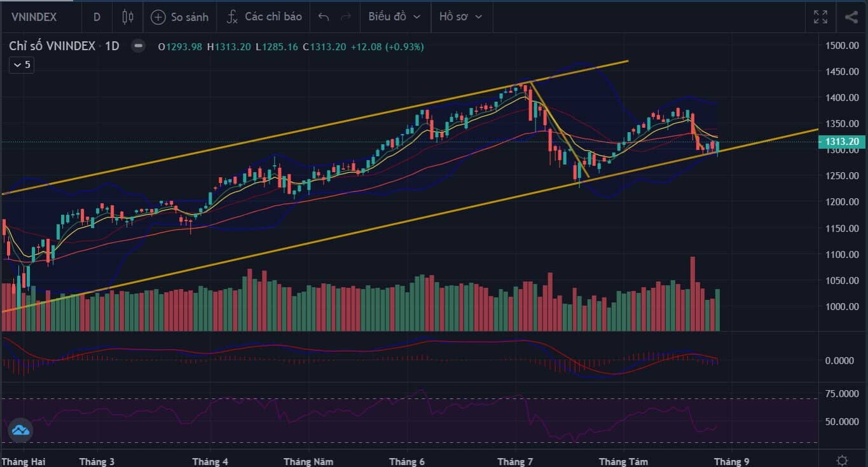868x467 pixels.
Task: Click the 1400.00 price axis label
Action: tap(843, 97)
